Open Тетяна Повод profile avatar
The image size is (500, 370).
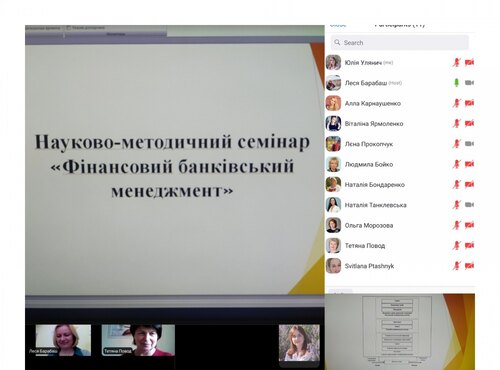[x=333, y=245]
